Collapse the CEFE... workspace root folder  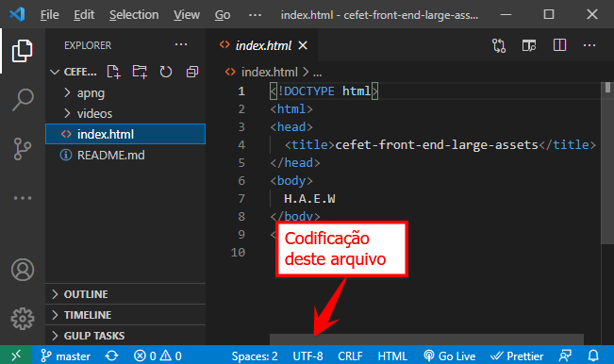pyautogui.click(x=75, y=72)
